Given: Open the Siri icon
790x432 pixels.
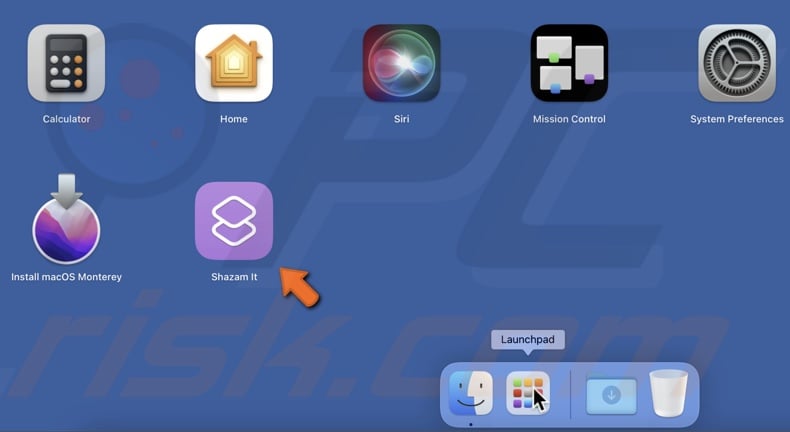Looking at the screenshot, I should point(402,63).
